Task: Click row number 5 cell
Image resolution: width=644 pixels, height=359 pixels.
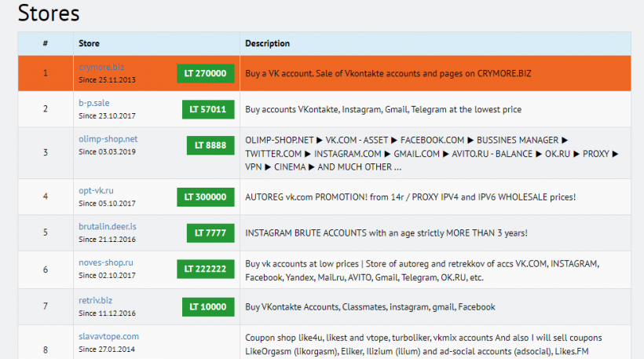Action: point(46,233)
